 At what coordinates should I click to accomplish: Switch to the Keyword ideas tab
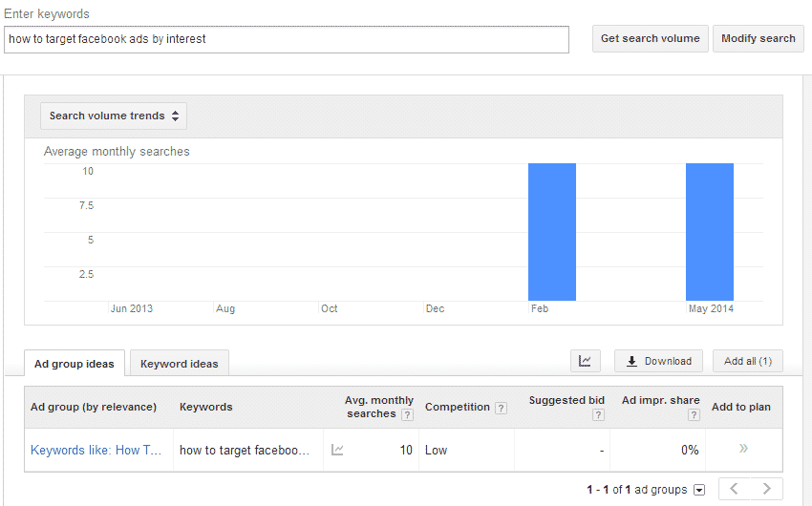180,363
